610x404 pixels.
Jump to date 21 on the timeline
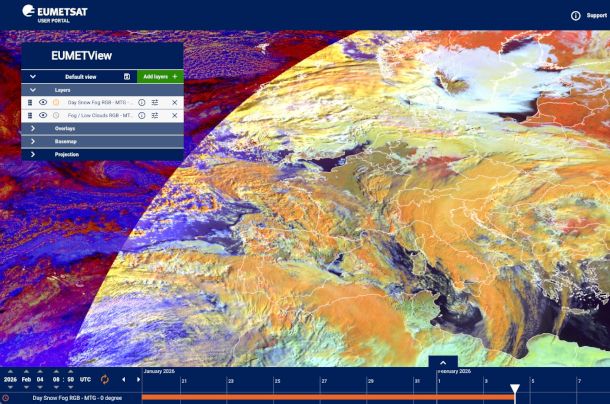coord(184,381)
